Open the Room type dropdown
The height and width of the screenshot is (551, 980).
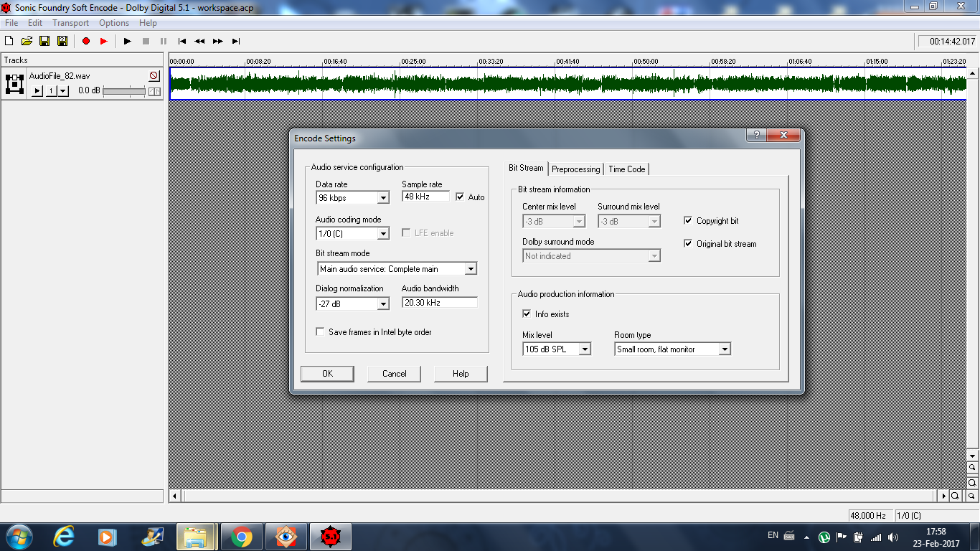[x=725, y=349]
